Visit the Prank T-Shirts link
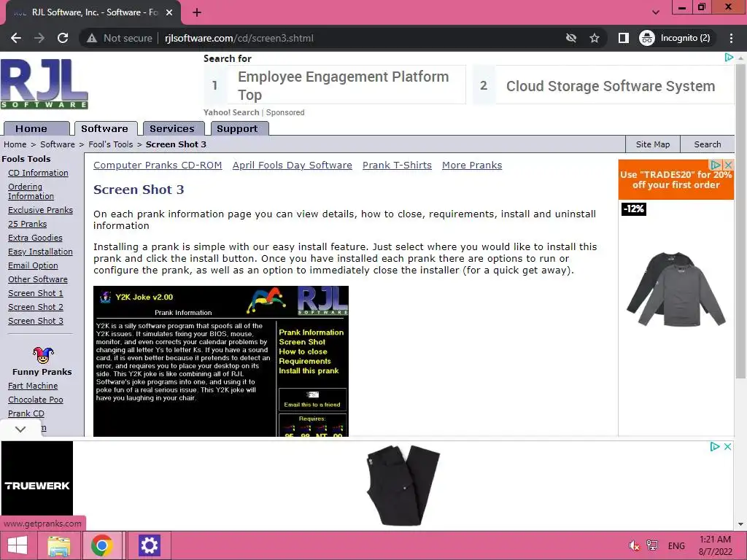Image resolution: width=747 pixels, height=560 pixels. [x=397, y=166]
